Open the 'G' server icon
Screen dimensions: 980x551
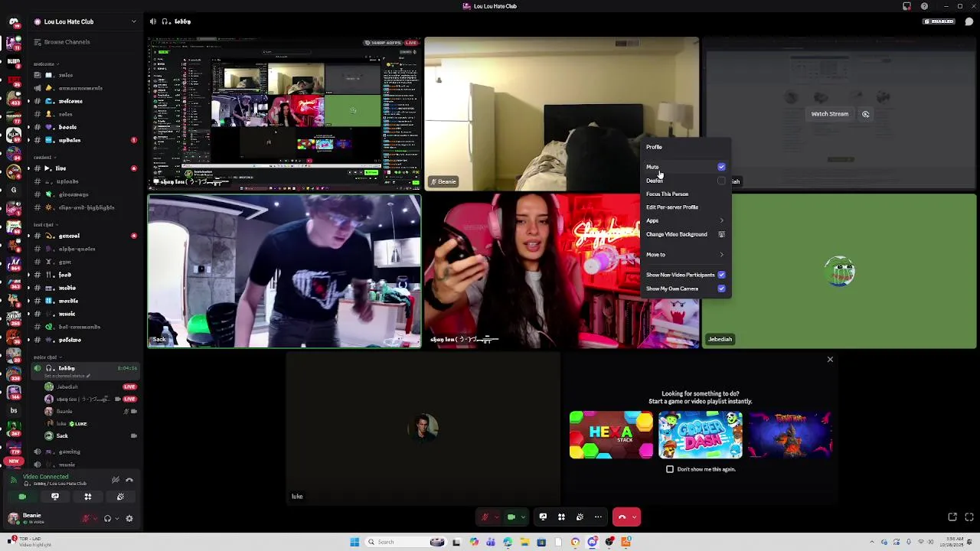14,190
